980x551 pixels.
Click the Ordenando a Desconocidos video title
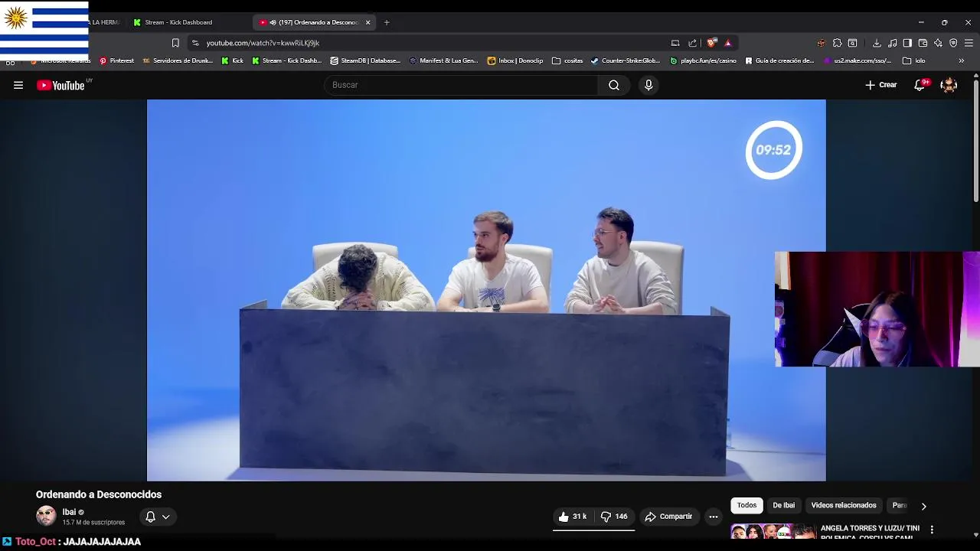(99, 494)
